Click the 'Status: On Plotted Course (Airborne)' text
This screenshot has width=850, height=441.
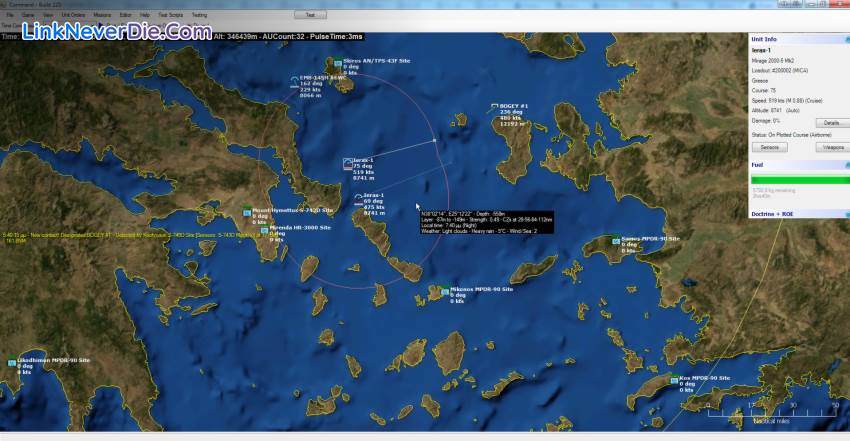pos(791,134)
